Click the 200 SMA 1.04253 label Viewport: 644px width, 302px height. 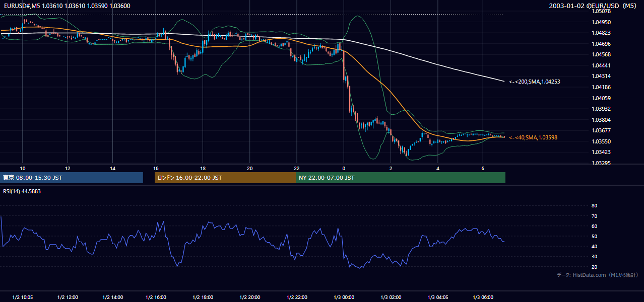pyautogui.click(x=535, y=82)
